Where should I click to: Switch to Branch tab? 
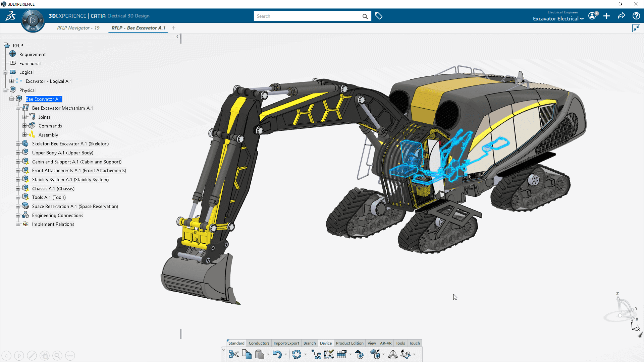coord(310,343)
